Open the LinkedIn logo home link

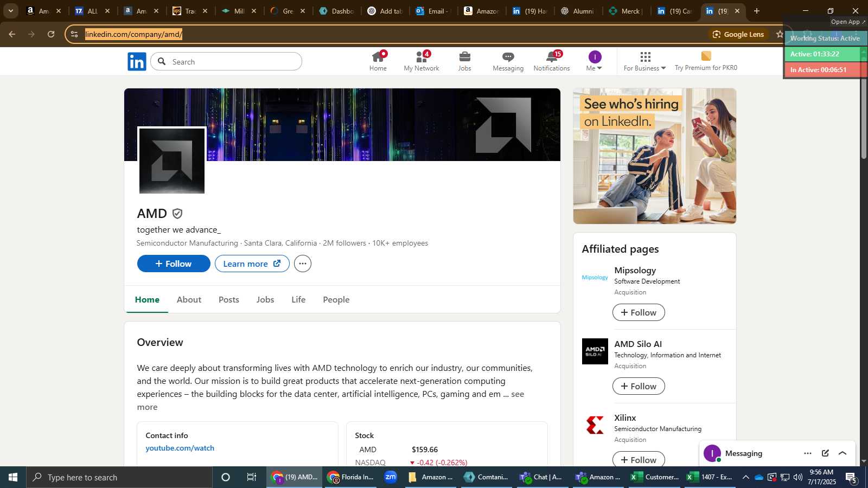[137, 62]
